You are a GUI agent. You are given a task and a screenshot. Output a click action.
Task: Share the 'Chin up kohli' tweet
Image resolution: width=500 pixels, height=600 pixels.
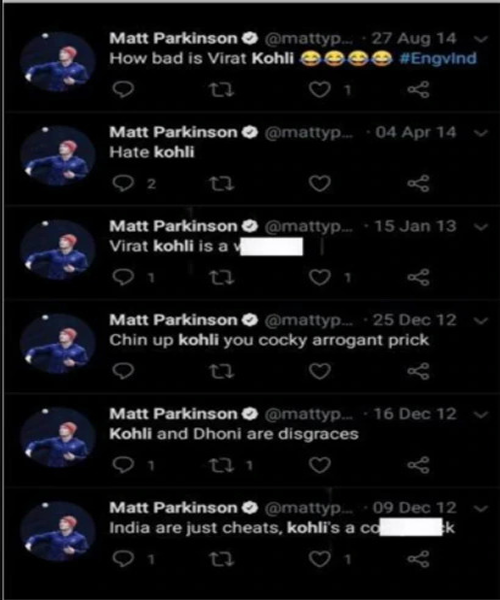418,371
